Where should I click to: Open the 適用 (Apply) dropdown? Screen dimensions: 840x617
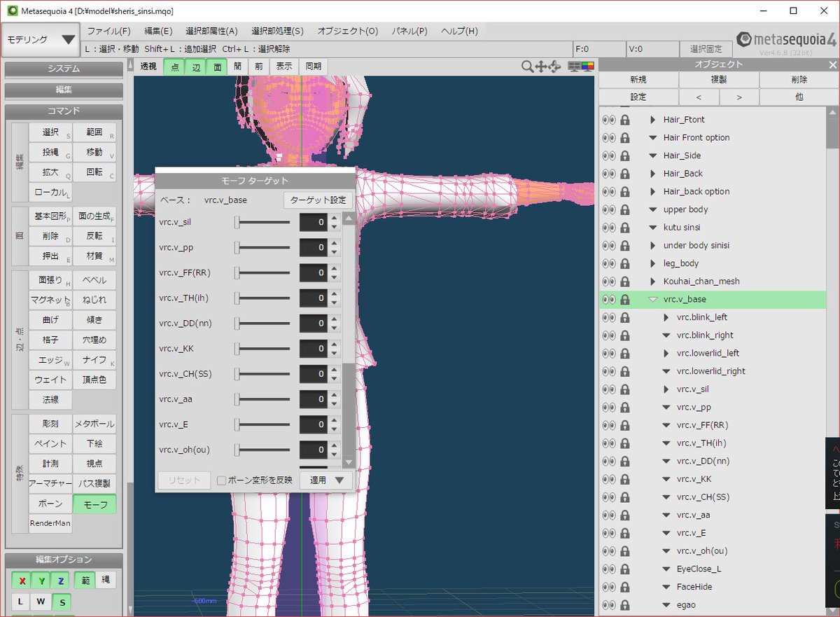325,480
